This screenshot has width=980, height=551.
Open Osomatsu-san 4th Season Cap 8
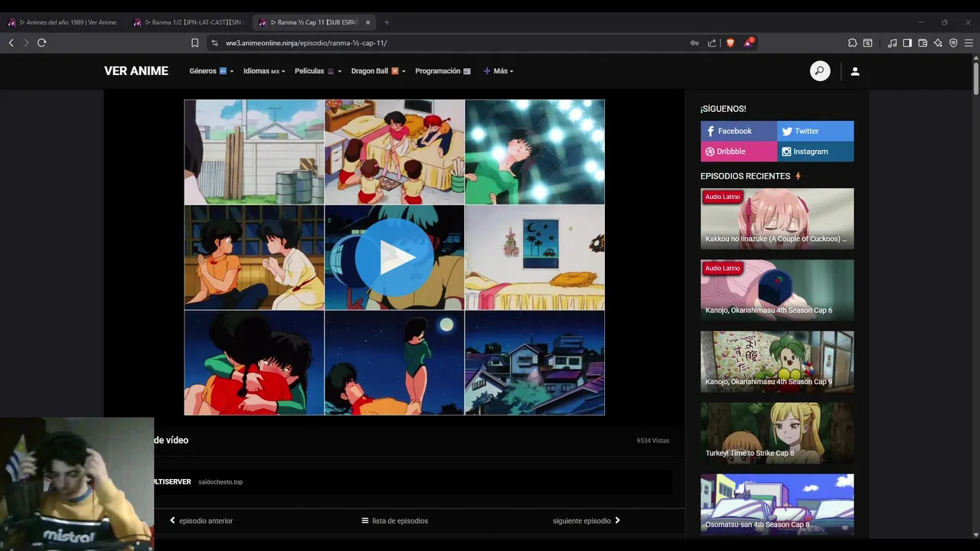[x=777, y=504]
